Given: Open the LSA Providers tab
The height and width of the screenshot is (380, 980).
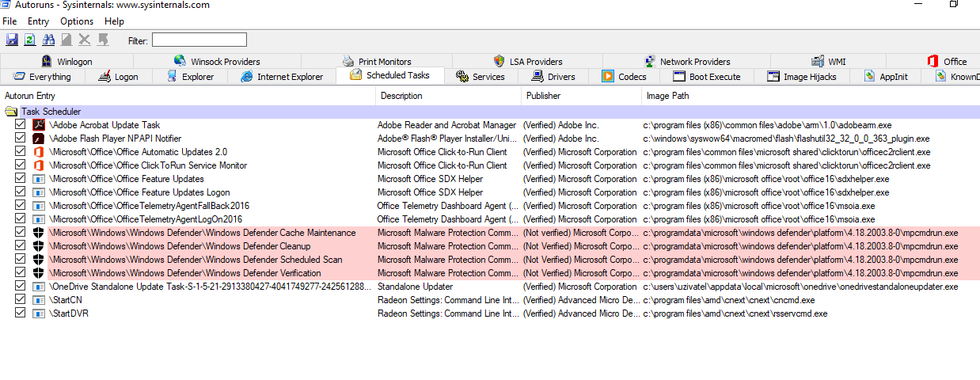Looking at the screenshot, I should point(528,61).
